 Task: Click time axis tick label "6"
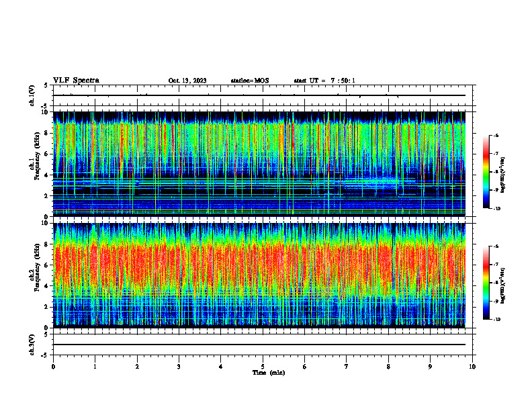click(x=305, y=367)
